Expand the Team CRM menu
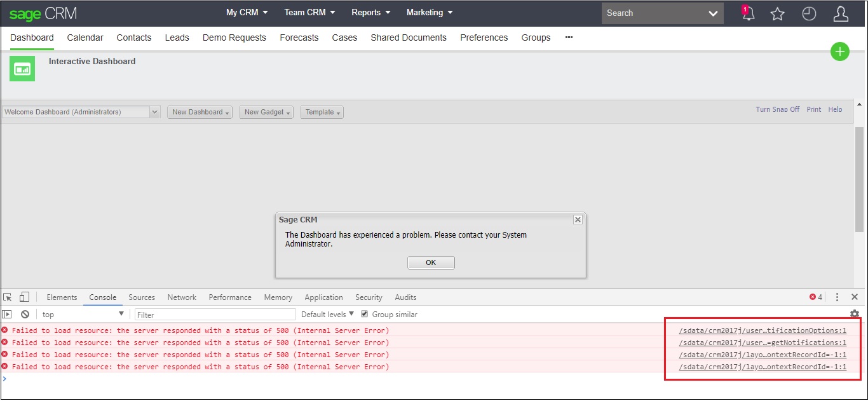The width and height of the screenshot is (868, 401). click(x=310, y=13)
